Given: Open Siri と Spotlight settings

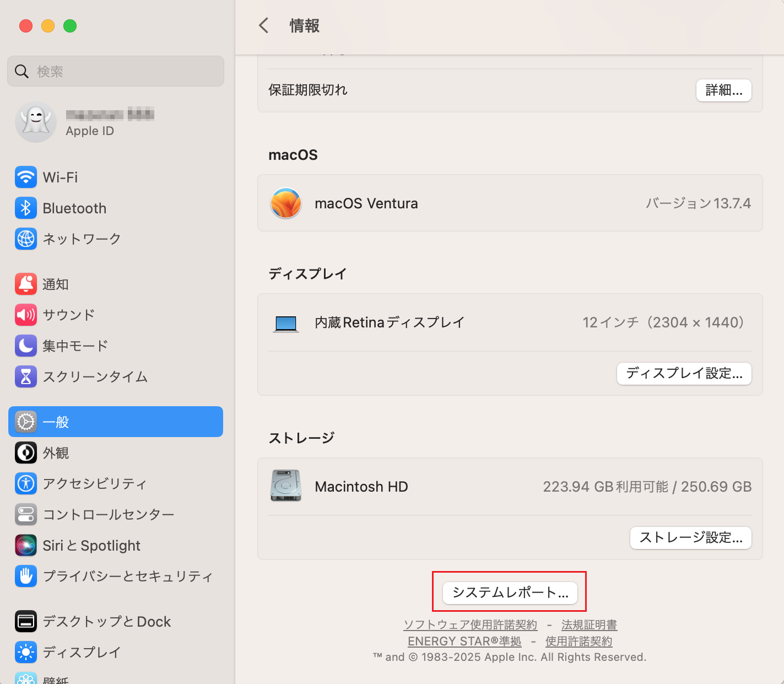Looking at the screenshot, I should (x=91, y=545).
